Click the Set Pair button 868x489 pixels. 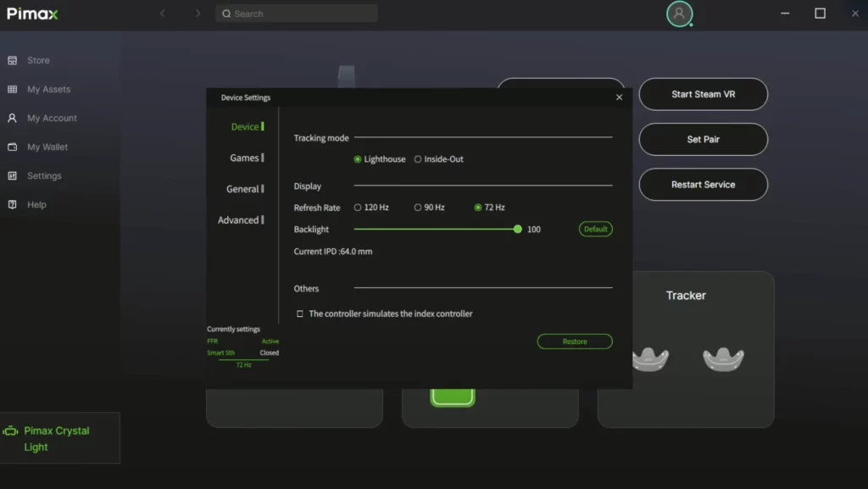point(703,139)
